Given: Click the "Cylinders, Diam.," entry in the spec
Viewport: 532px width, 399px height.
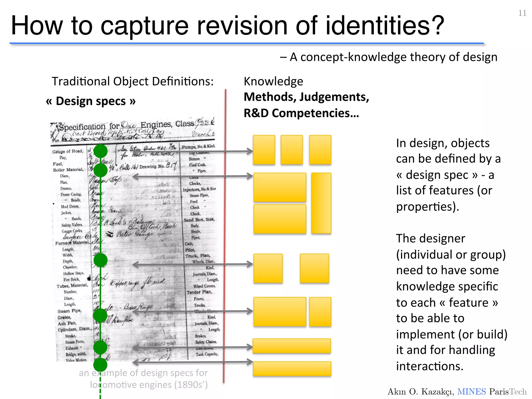Looking at the screenshot, I should click(75, 329).
